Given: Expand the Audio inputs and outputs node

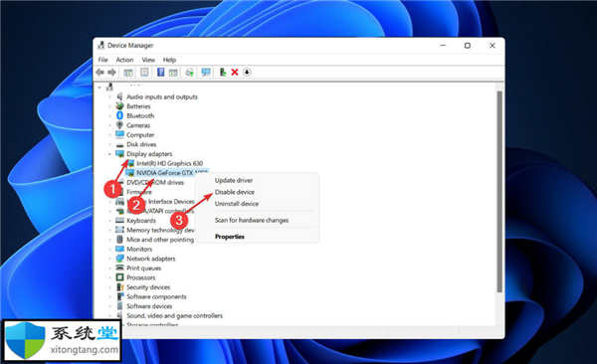Looking at the screenshot, I should 109,96.
